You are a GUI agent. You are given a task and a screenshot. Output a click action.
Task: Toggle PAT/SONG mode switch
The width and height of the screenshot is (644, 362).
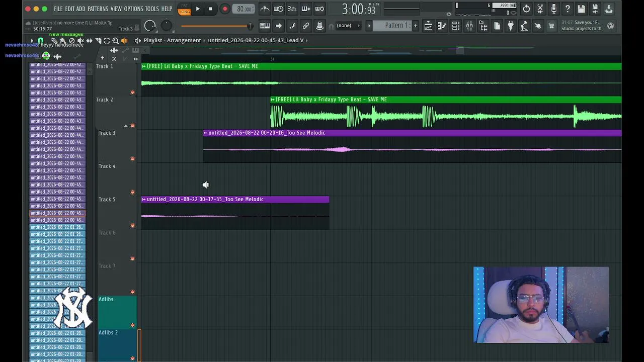click(184, 9)
